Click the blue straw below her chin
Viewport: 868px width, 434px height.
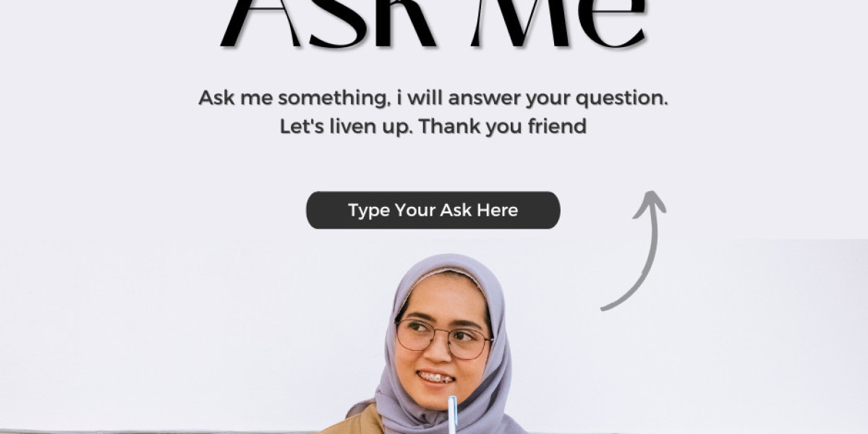[452, 414]
